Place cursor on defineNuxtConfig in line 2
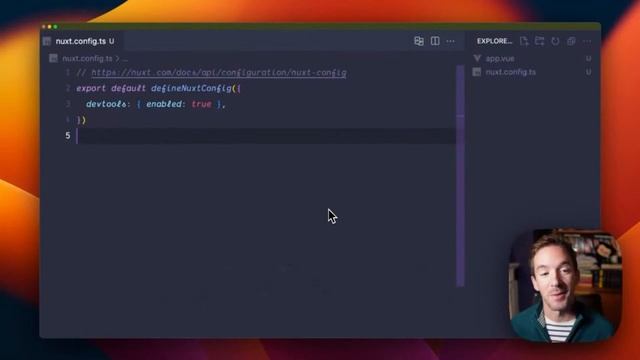The height and width of the screenshot is (360, 640). [x=191, y=88]
